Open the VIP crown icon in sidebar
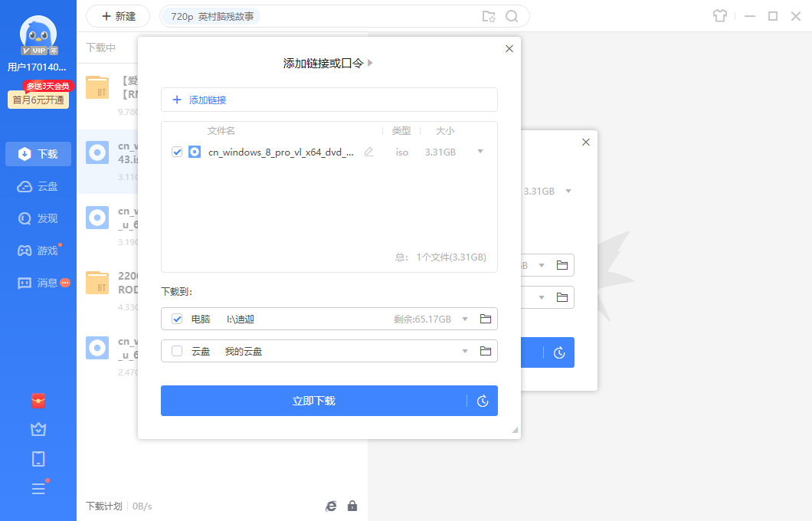This screenshot has width=812, height=521. pyautogui.click(x=38, y=429)
